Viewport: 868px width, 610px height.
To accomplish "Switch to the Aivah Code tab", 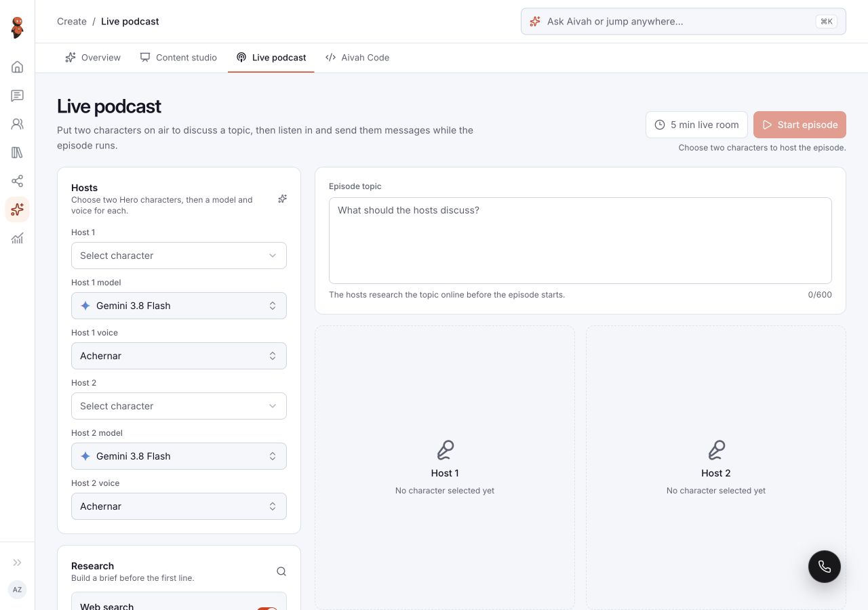I will (357, 58).
